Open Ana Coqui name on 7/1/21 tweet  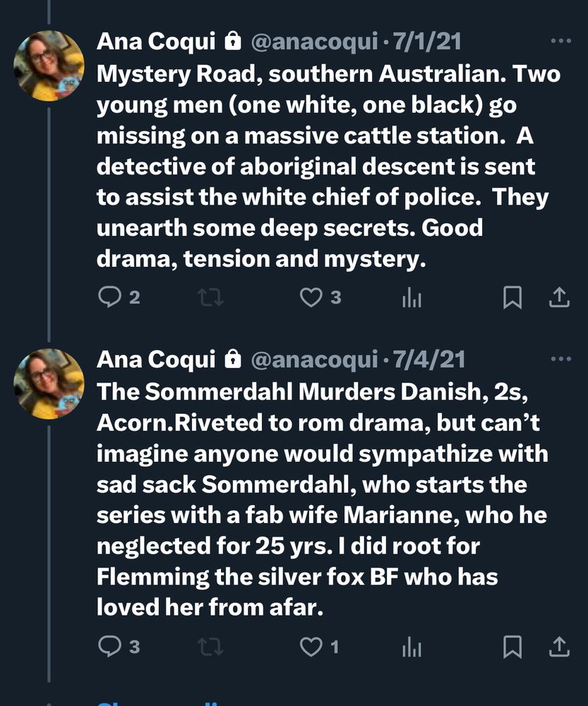[156, 42]
